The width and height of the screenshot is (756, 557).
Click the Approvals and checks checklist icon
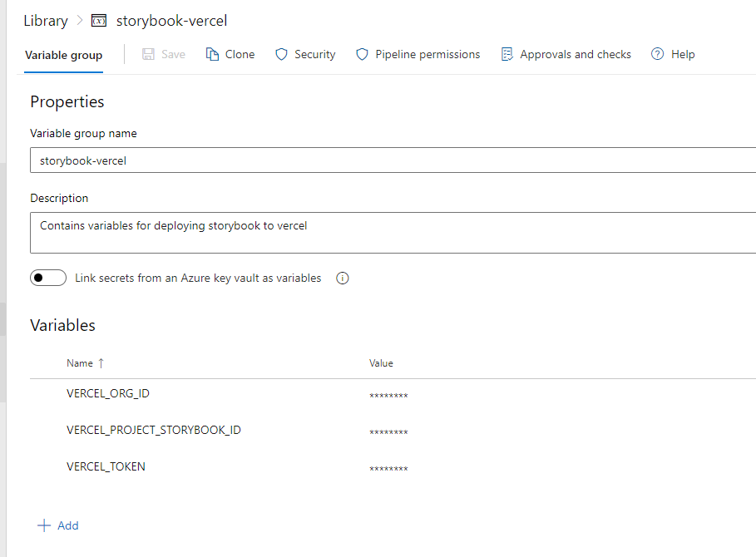pyautogui.click(x=506, y=54)
